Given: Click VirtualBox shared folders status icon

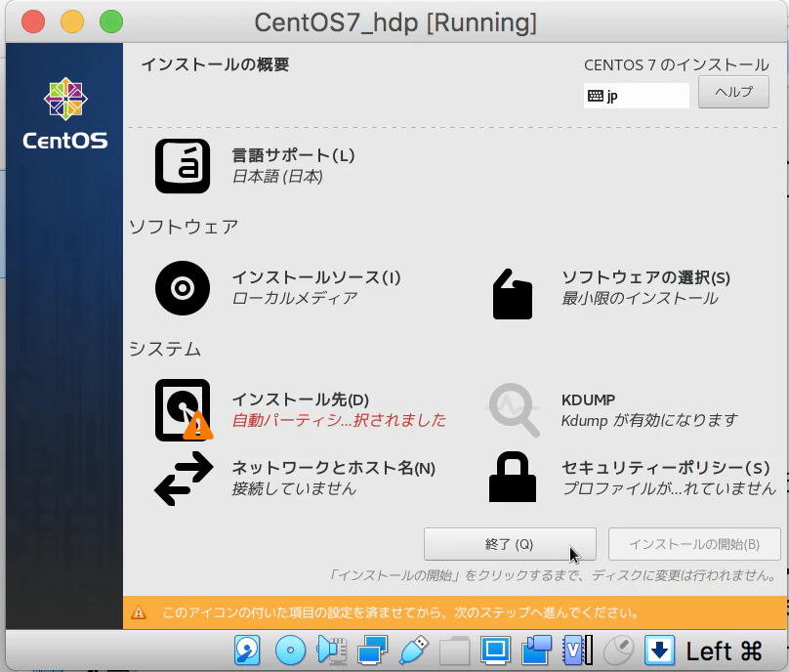Looking at the screenshot, I should 454,651.
